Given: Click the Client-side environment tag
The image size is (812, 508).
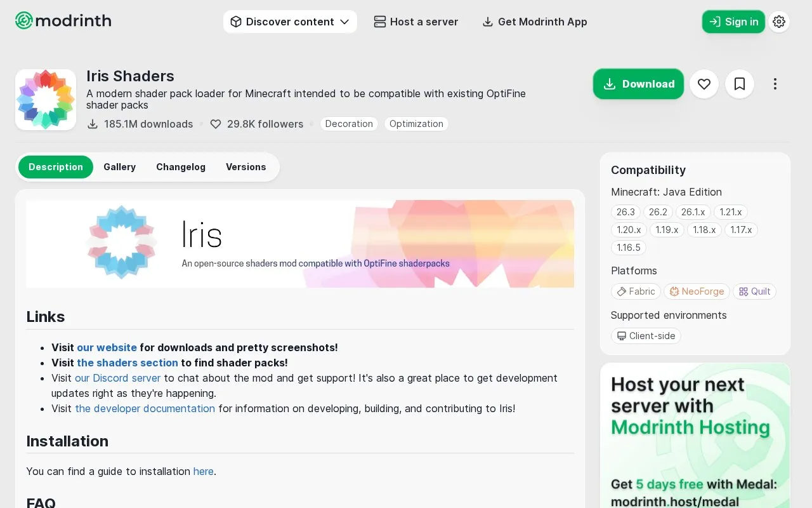Looking at the screenshot, I should pyautogui.click(x=646, y=336).
